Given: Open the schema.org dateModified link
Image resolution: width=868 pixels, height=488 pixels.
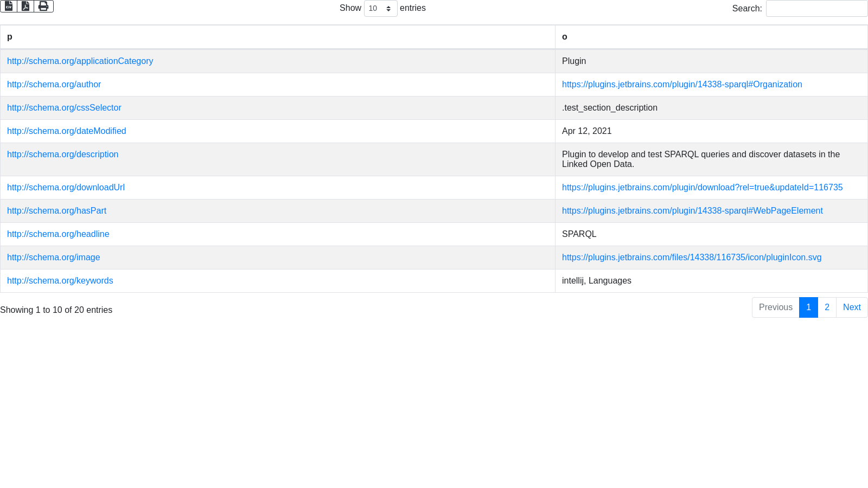Looking at the screenshot, I should tap(66, 131).
